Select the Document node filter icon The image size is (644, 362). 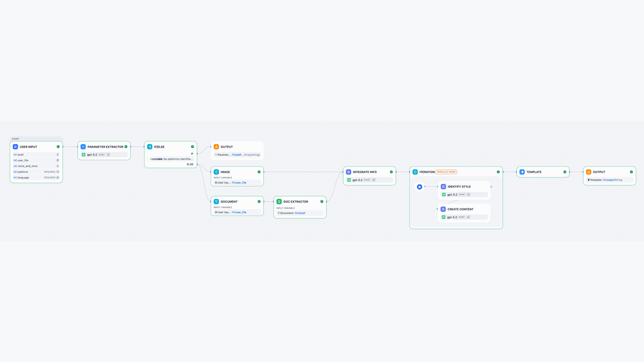(216, 201)
